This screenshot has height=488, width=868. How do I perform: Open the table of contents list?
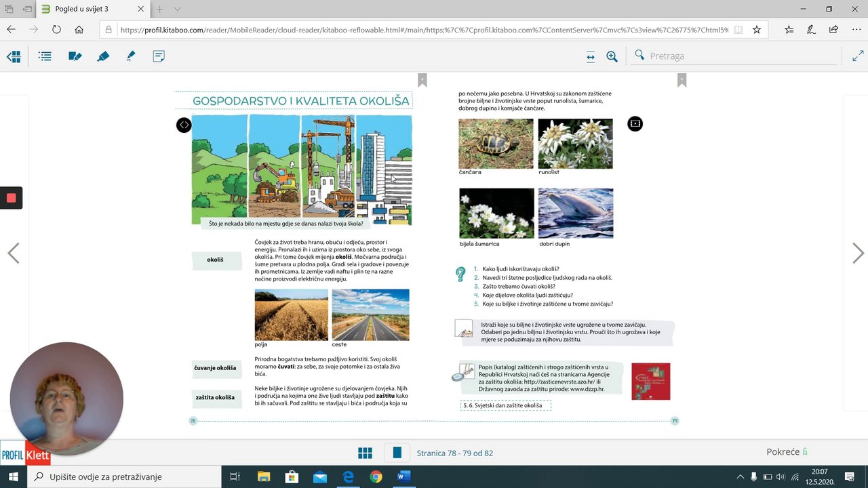45,56
